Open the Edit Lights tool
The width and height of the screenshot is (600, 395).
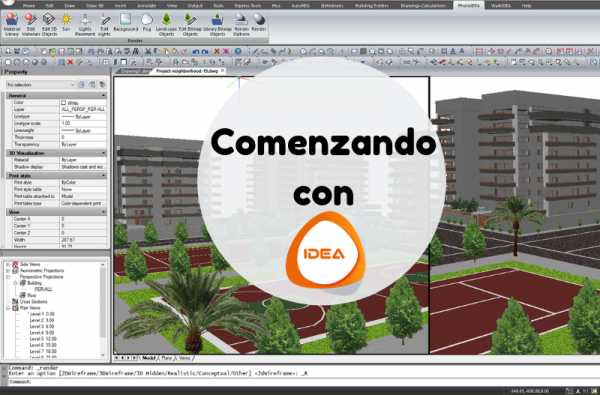[x=104, y=24]
